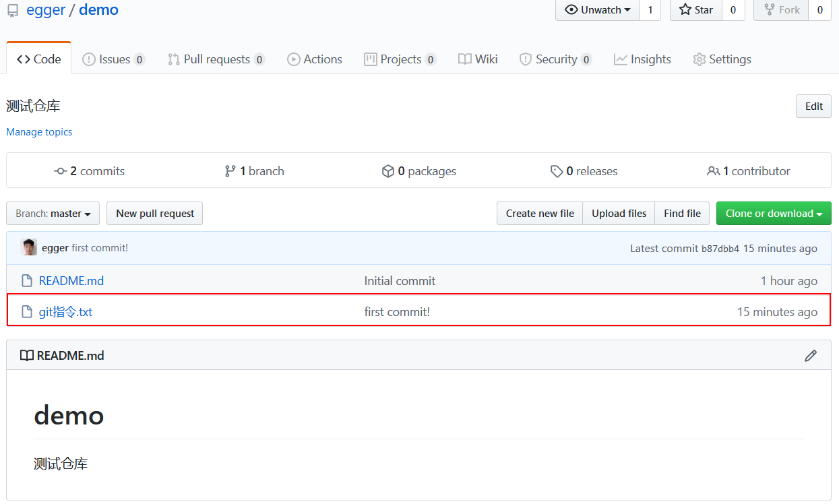
Task: Select the Code tab
Action: coord(38,59)
